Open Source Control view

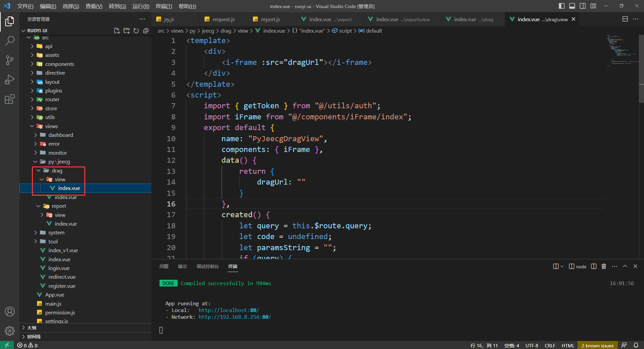(x=9, y=61)
